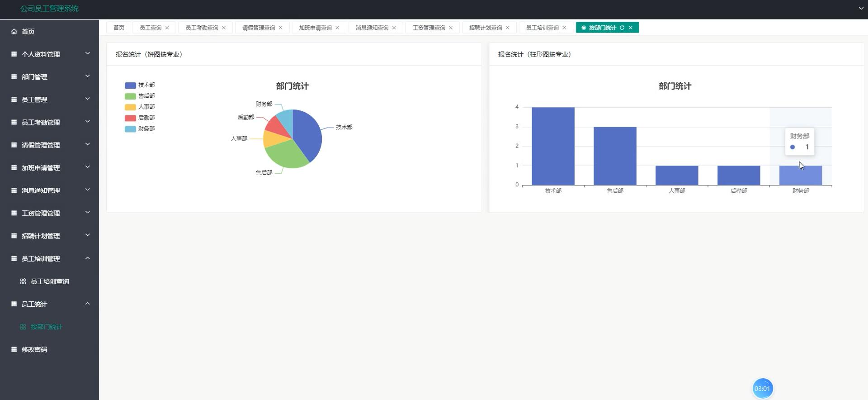Click the green 售后部 pie slice

(x=287, y=154)
